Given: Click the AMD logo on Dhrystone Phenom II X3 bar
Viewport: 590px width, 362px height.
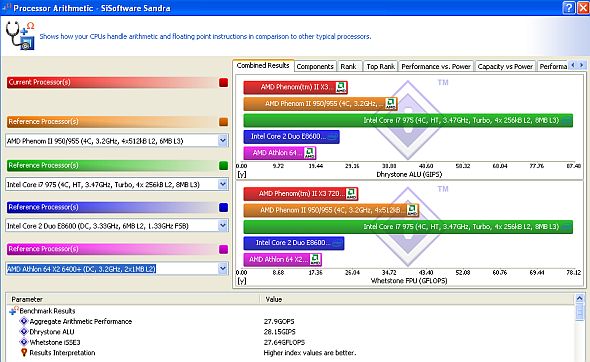Looking at the screenshot, I should [341, 87].
